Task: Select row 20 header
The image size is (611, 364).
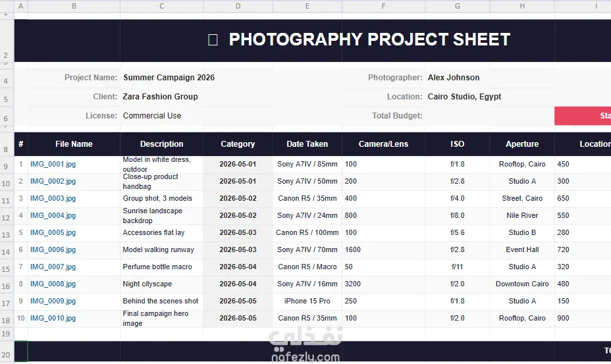Action: 7,351
